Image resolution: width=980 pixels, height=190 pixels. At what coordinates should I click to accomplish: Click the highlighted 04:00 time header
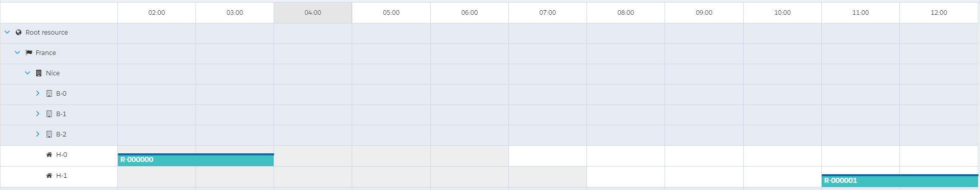click(x=313, y=13)
